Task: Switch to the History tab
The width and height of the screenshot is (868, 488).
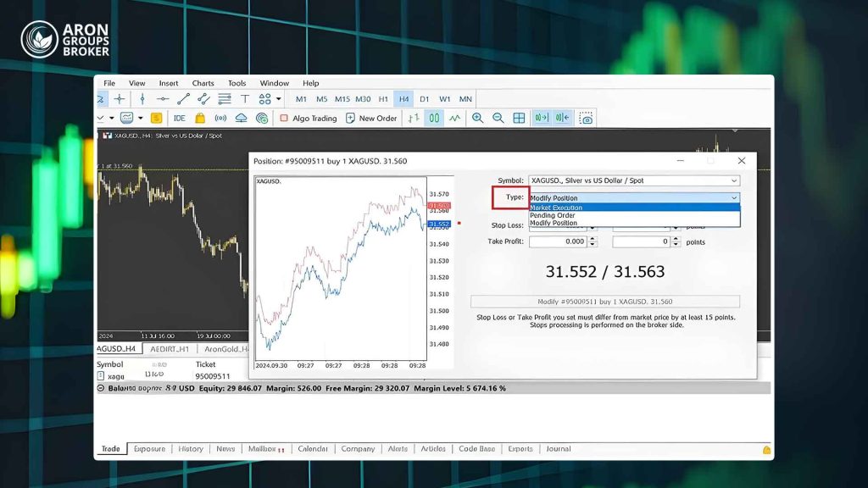Action: click(x=191, y=449)
